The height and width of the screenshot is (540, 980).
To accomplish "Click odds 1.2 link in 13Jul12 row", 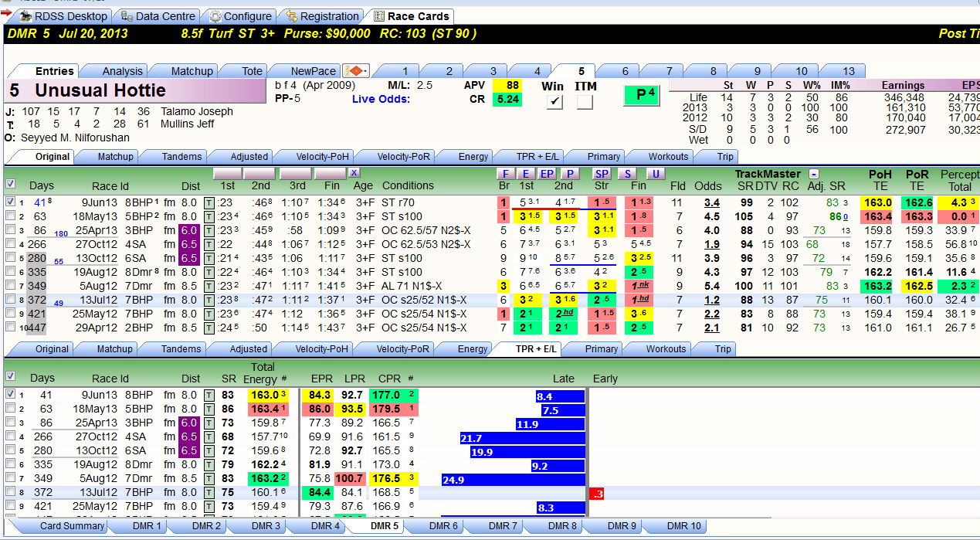I will pos(712,300).
